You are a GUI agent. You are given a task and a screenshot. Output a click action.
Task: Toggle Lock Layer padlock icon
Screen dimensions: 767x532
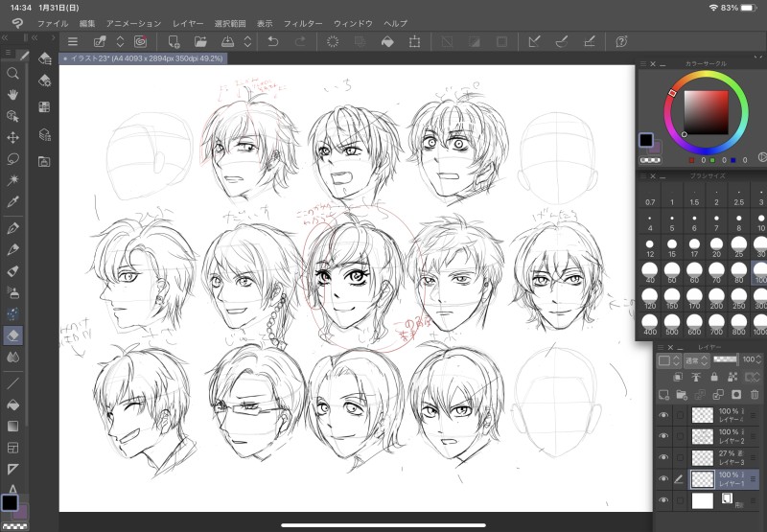point(714,377)
